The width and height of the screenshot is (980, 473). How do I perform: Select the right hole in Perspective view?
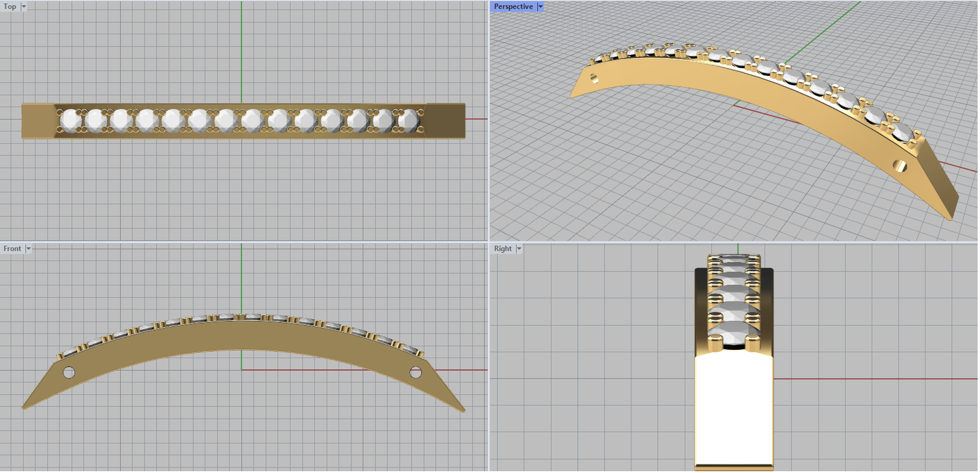899,165
